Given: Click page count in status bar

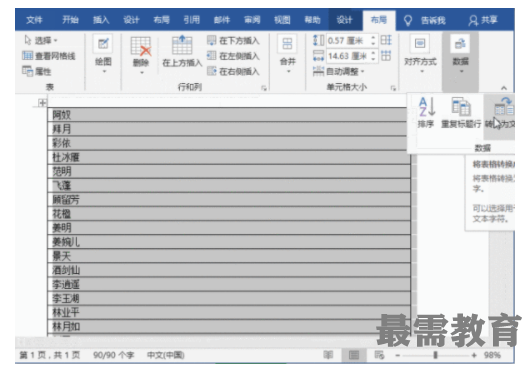Looking at the screenshot, I should click(x=50, y=355).
